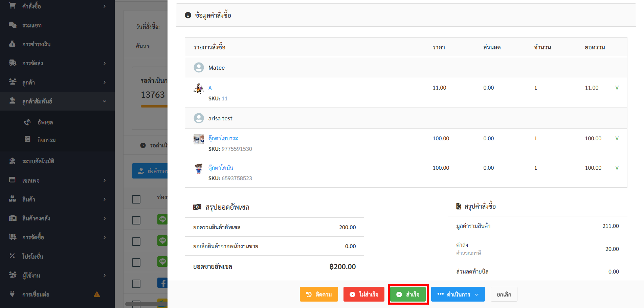Screen dimensions: 644x308
Task: Click the robot icon for ระบบอัตโนมัติ
Action: tap(12, 161)
